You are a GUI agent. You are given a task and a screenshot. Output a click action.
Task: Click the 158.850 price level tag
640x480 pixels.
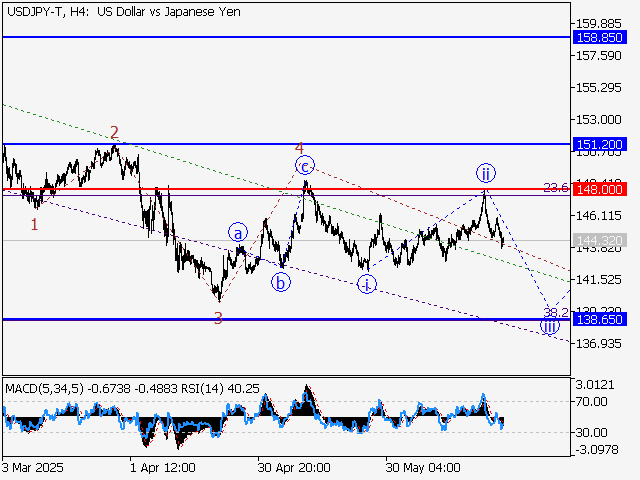(600, 36)
